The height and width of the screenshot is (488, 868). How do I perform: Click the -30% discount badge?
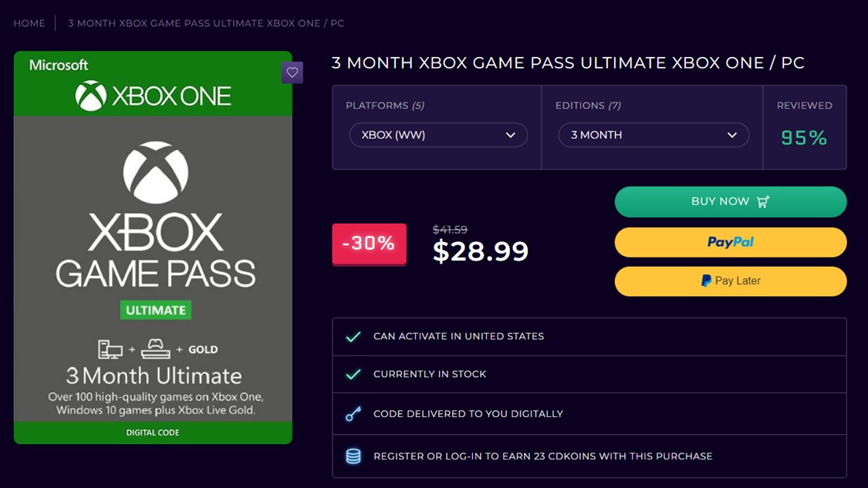coord(369,243)
